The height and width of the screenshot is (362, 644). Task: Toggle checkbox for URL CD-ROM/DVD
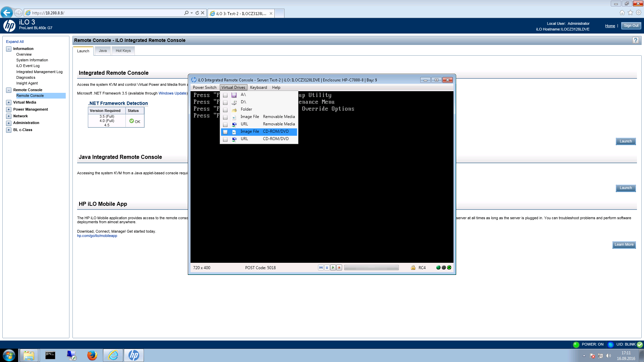pyautogui.click(x=225, y=139)
